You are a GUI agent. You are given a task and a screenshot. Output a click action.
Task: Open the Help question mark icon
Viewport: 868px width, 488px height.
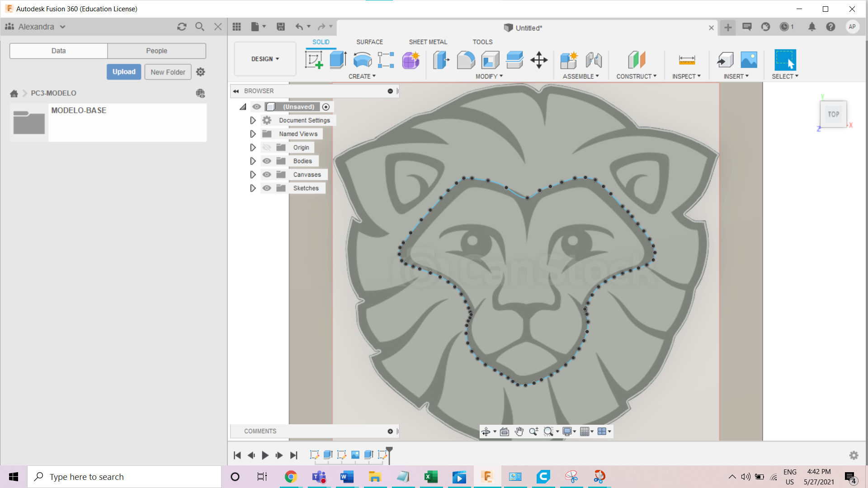(830, 27)
